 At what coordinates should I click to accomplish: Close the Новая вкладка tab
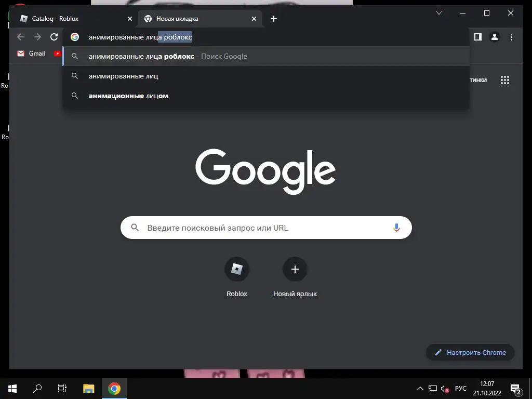click(x=254, y=19)
